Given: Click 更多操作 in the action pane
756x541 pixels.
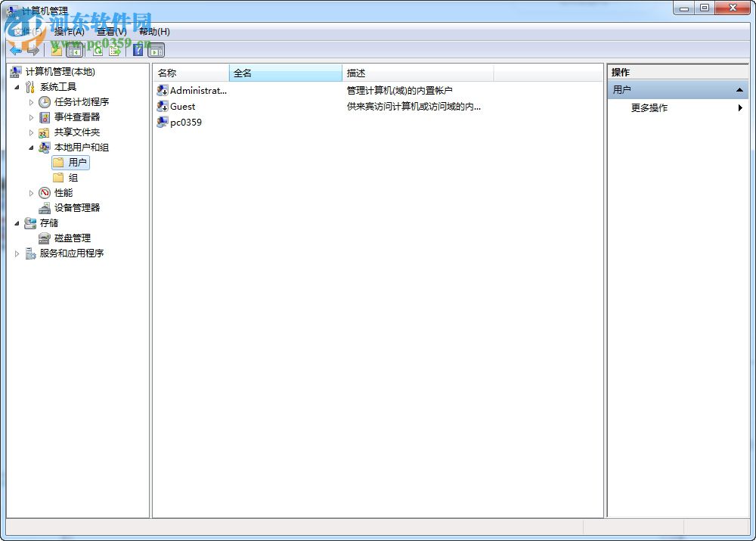Looking at the screenshot, I should pyautogui.click(x=651, y=107).
